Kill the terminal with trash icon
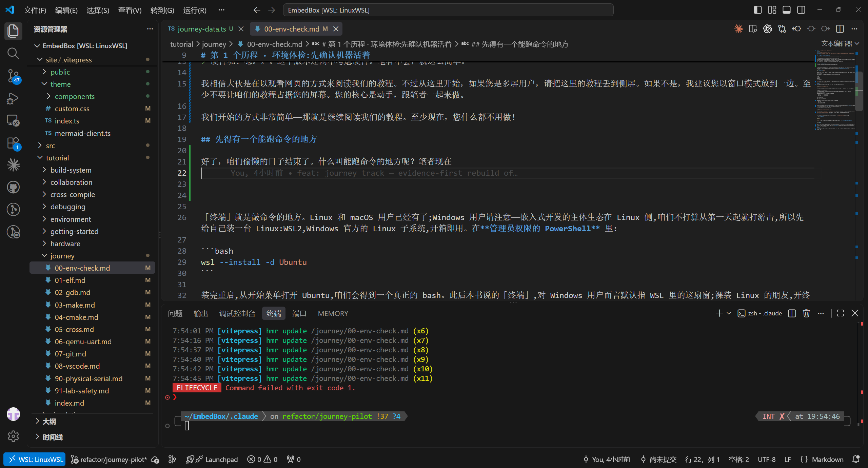This screenshot has height=468, width=868. pos(807,313)
